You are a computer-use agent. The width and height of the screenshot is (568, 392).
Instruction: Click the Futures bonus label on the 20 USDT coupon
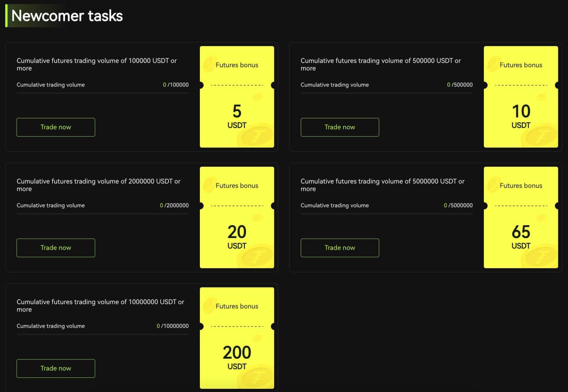click(x=237, y=186)
